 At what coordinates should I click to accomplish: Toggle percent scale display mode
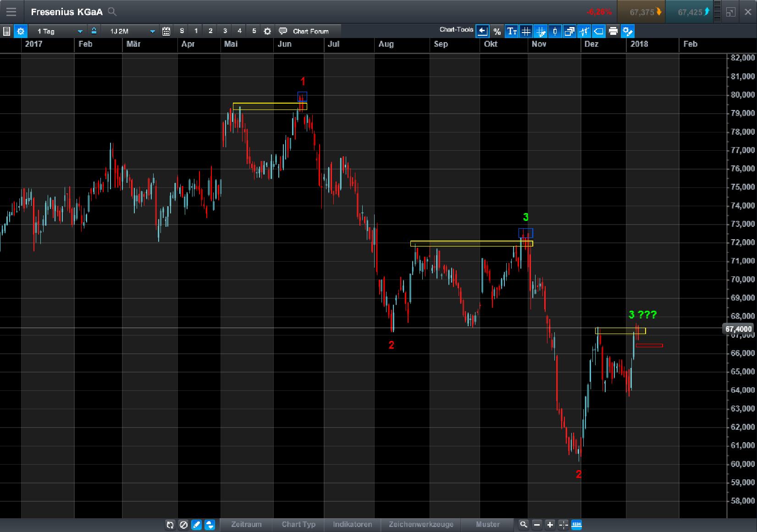pyautogui.click(x=497, y=31)
